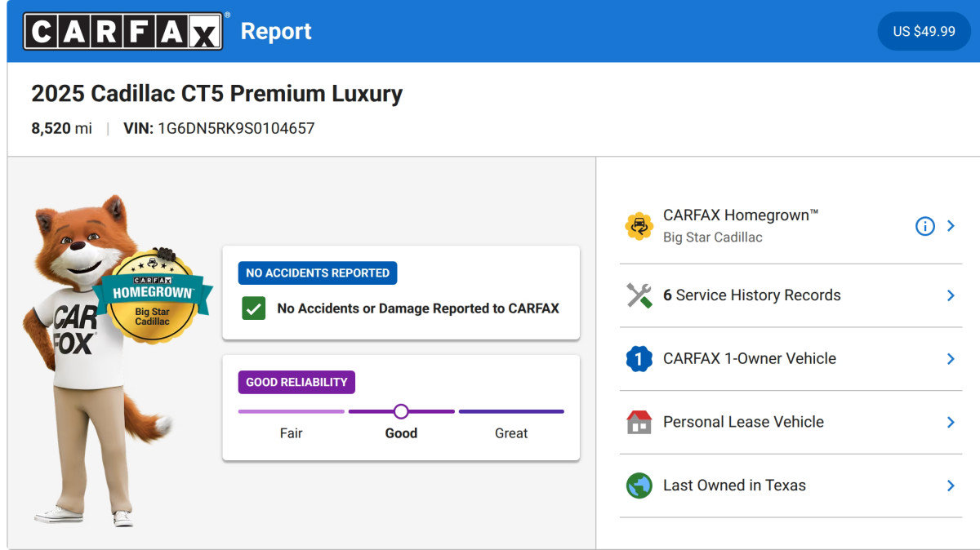Click the Great reliability label
The width and height of the screenshot is (980, 550).
tap(511, 433)
